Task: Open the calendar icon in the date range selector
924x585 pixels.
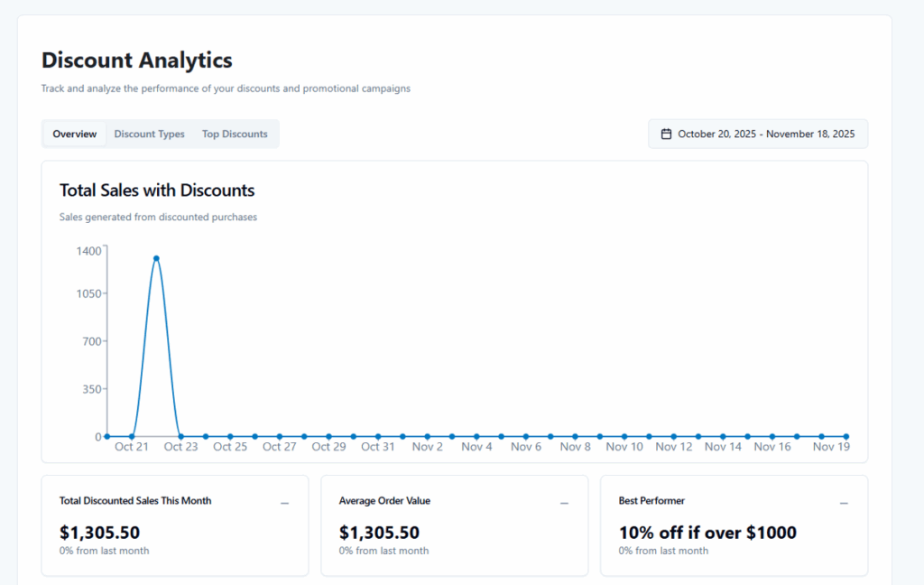Action: click(x=666, y=133)
